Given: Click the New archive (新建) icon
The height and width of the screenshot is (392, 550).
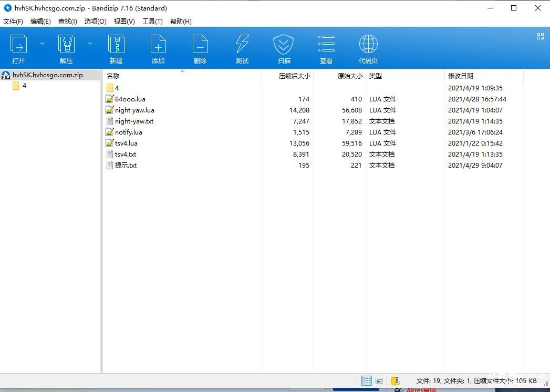Looking at the screenshot, I should (x=116, y=44).
